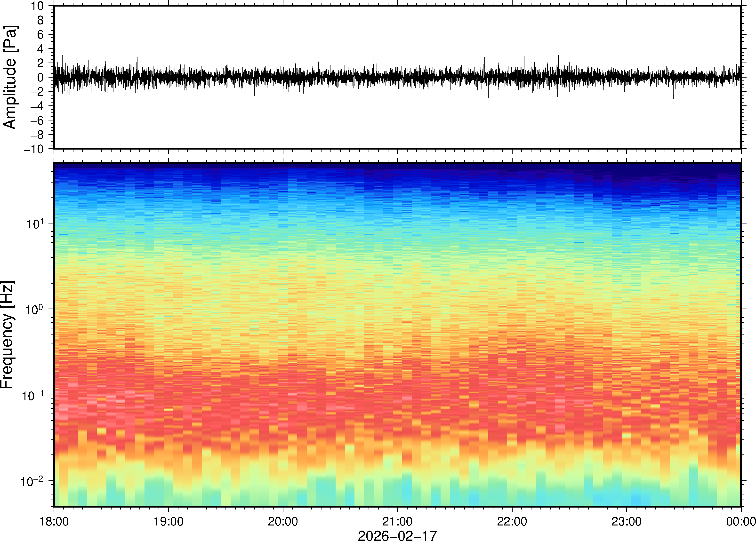This screenshot has height=541, width=756.
Task: Click the 18:00 time axis label
Action: pyautogui.click(x=54, y=521)
